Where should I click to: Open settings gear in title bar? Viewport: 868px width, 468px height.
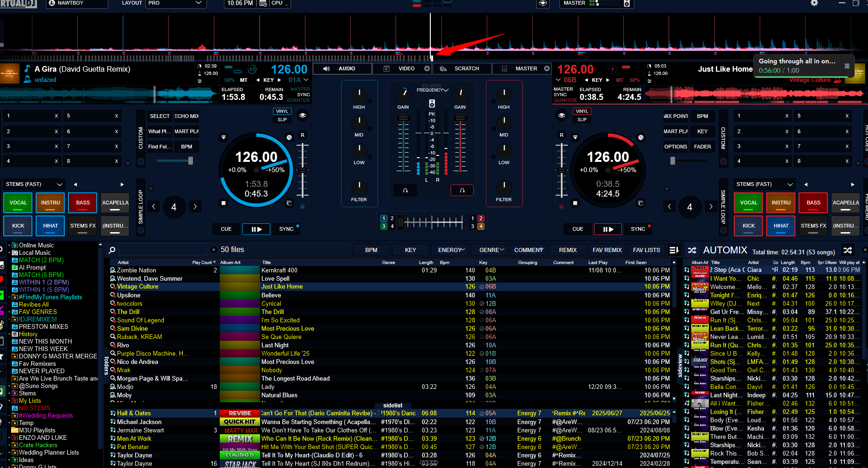[x=814, y=3]
